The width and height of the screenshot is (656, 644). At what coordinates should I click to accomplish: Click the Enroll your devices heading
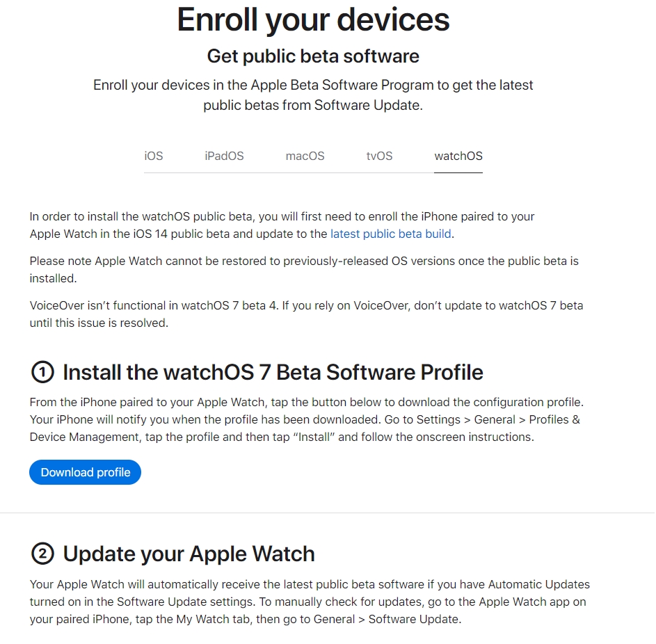coord(313,19)
